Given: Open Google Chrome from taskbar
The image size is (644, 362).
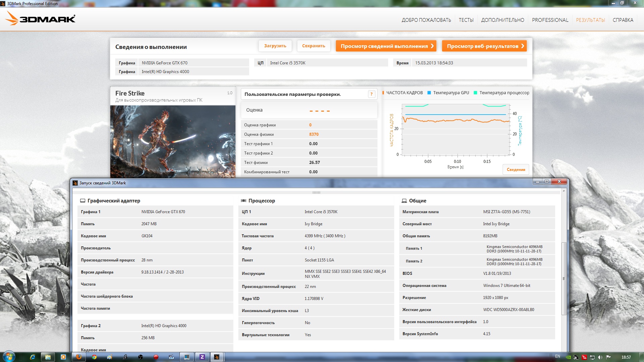Looking at the screenshot, I should 94,357.
